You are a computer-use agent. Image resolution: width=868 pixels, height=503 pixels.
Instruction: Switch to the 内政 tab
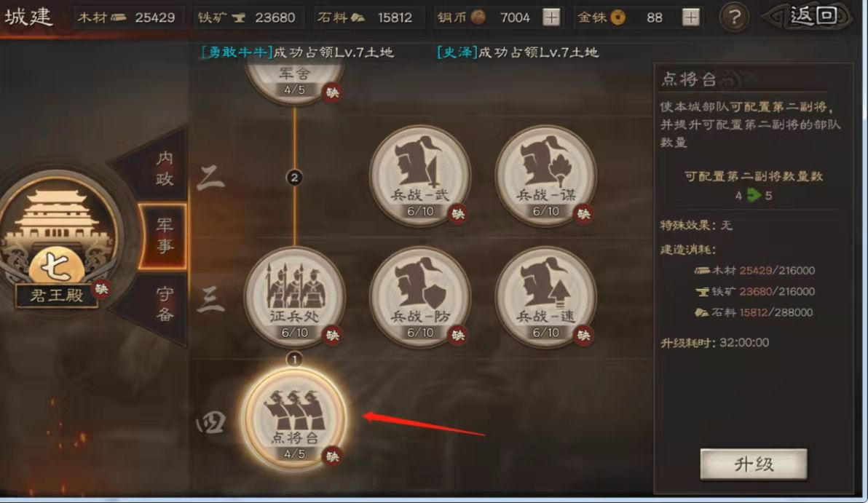(164, 168)
